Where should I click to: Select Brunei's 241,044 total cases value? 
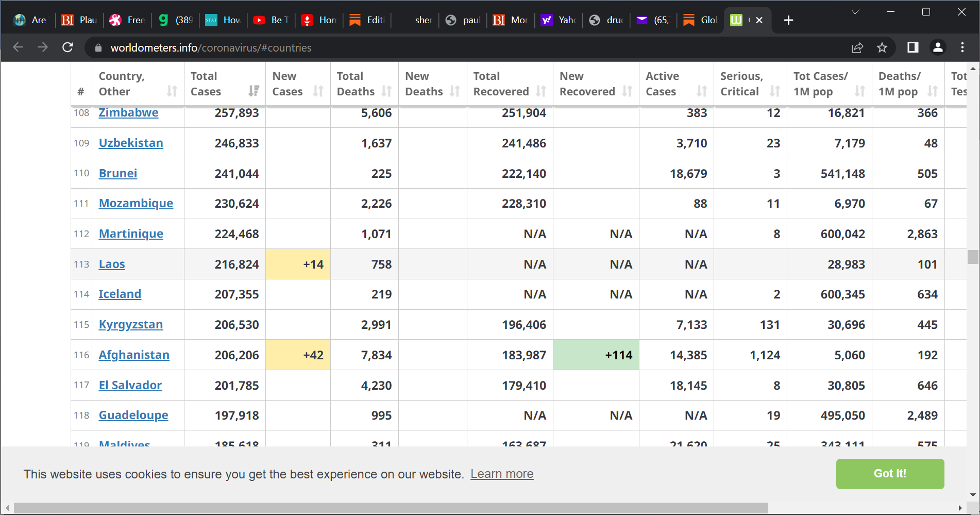pos(236,173)
